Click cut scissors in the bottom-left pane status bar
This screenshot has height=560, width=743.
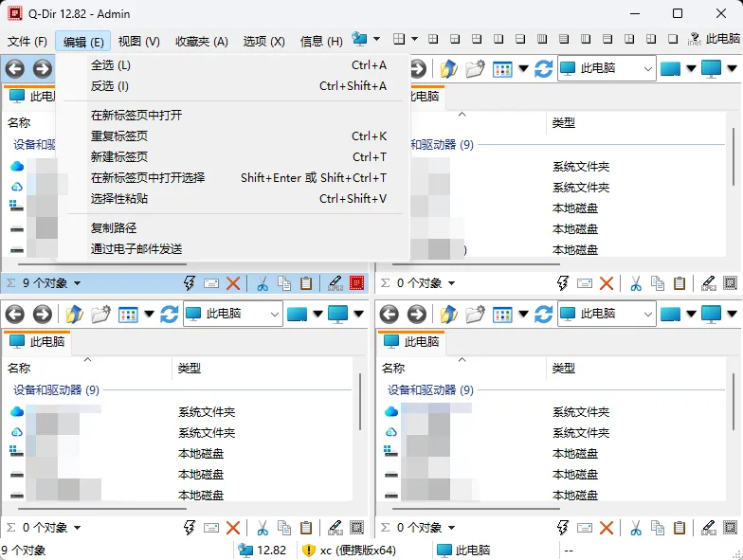[262, 527]
